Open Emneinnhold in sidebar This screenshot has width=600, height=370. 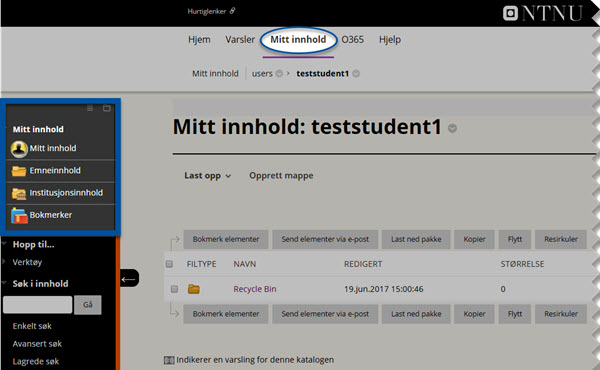pyautogui.click(x=55, y=170)
